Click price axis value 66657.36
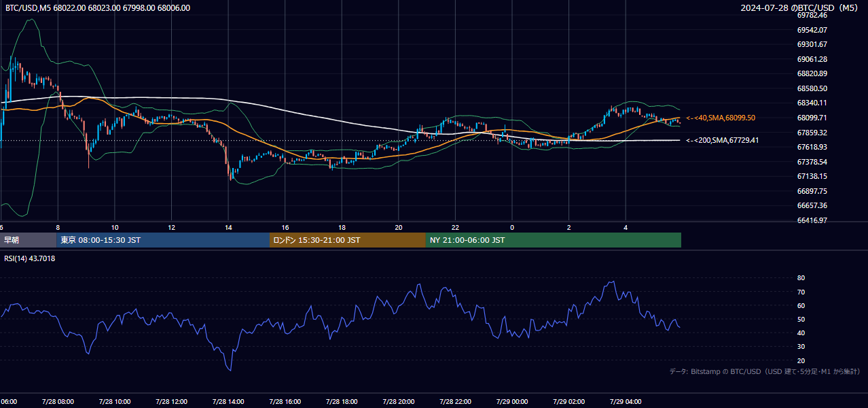 tap(812, 205)
